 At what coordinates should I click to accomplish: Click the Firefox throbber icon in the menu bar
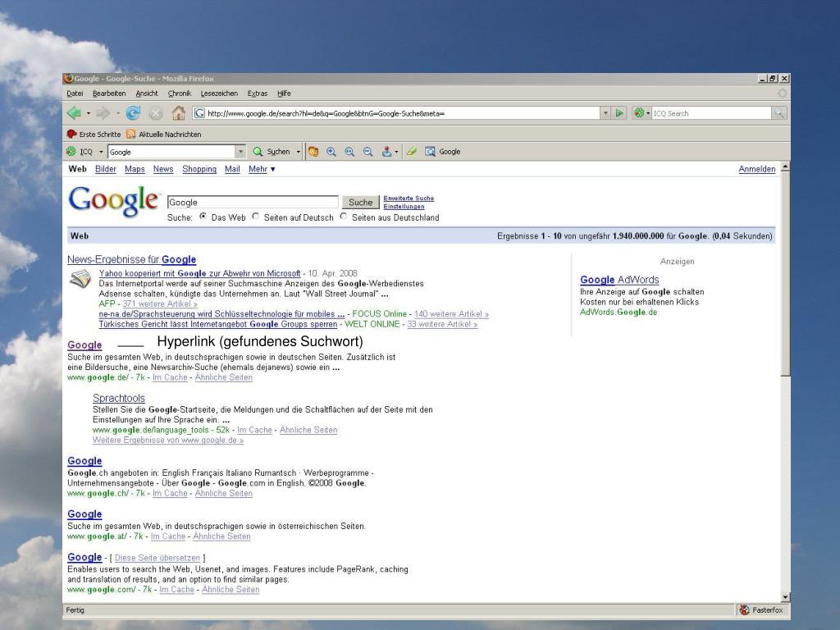[x=782, y=94]
